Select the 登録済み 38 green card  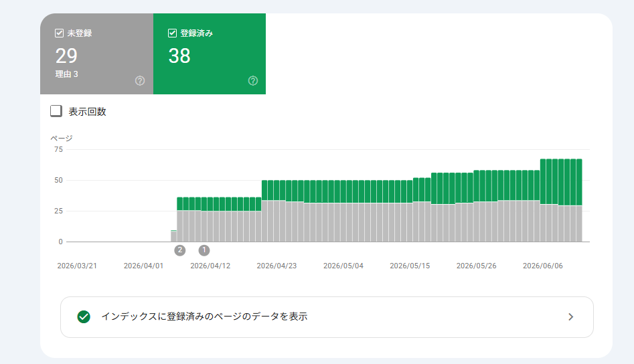(210, 54)
